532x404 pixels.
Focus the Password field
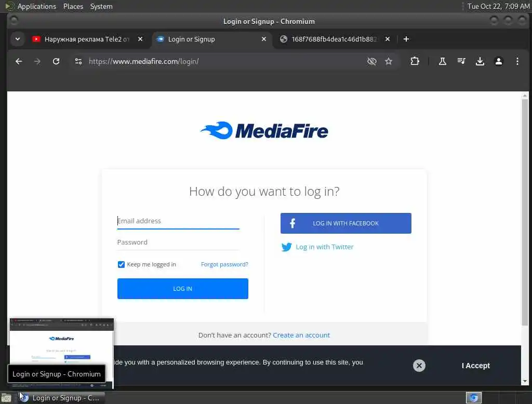[178, 242]
